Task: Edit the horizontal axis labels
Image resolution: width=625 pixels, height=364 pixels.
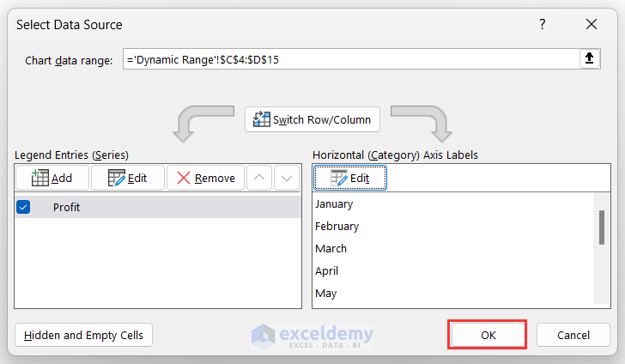Action: click(350, 178)
